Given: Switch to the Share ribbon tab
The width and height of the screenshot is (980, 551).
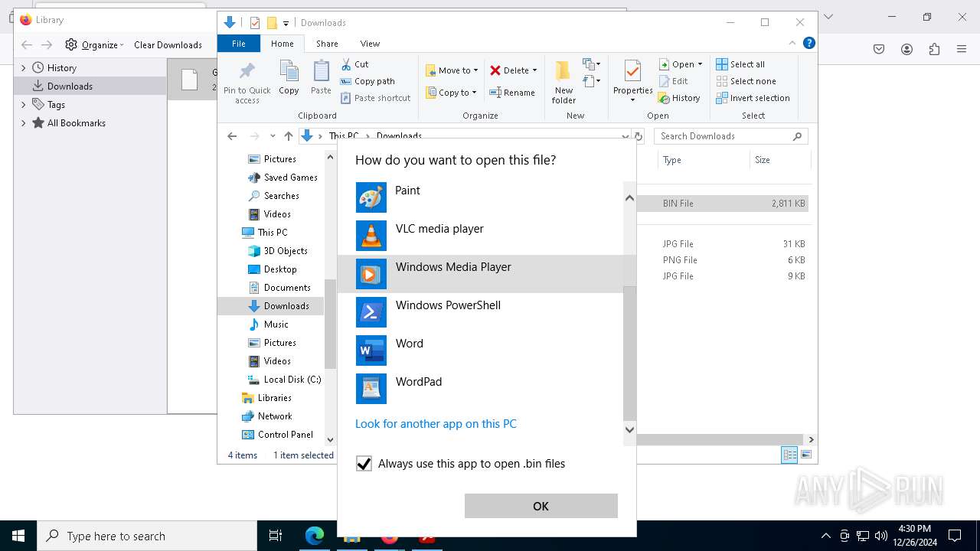Looking at the screenshot, I should pos(327,44).
